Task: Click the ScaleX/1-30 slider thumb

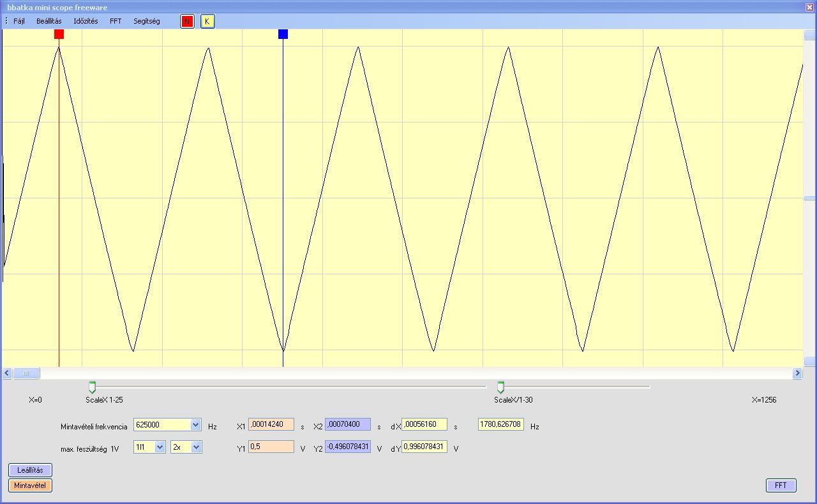Action: click(x=500, y=387)
